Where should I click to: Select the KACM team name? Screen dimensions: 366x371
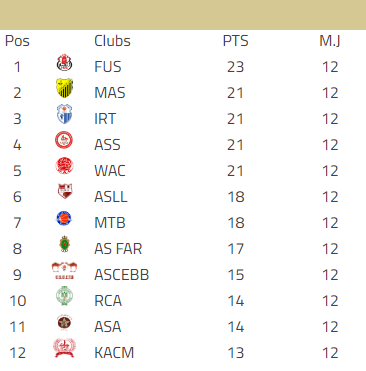(x=114, y=353)
